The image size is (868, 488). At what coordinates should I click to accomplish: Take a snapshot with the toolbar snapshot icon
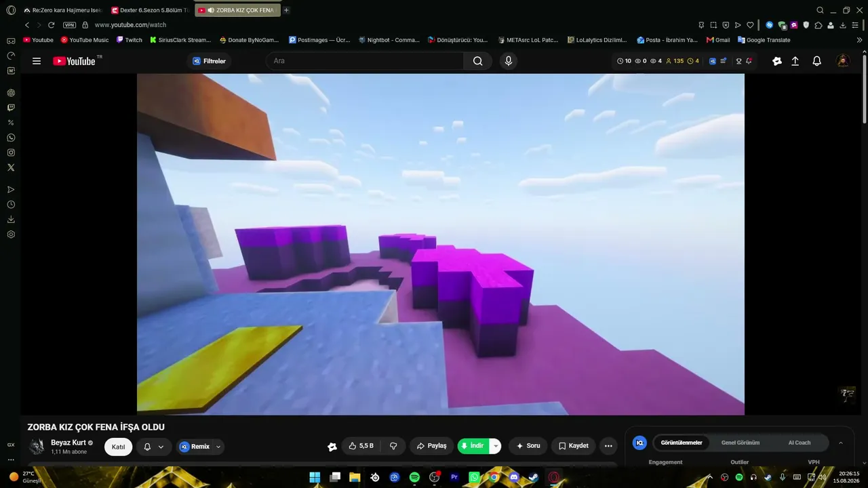pyautogui.click(x=713, y=25)
